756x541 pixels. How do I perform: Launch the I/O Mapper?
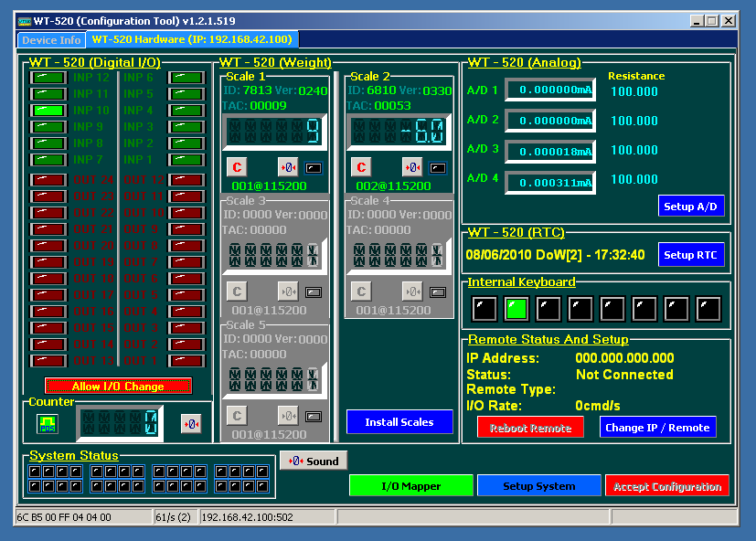coord(411,486)
